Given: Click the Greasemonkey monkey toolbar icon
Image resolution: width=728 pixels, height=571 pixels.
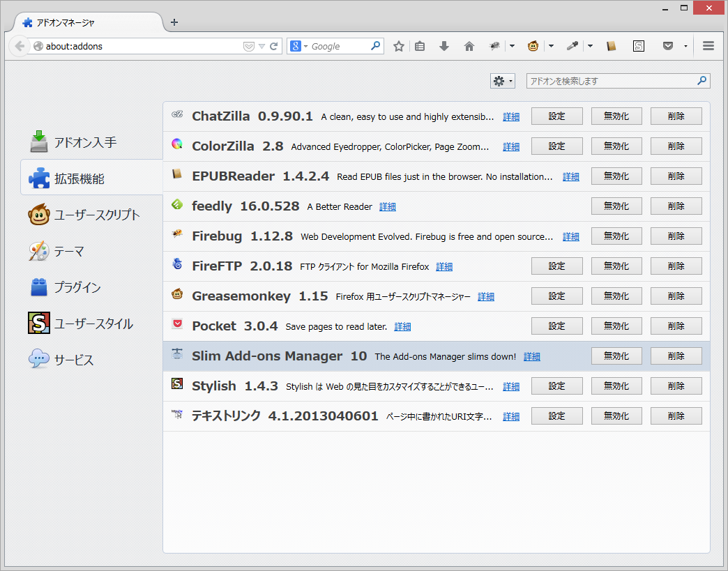Looking at the screenshot, I should click(533, 46).
